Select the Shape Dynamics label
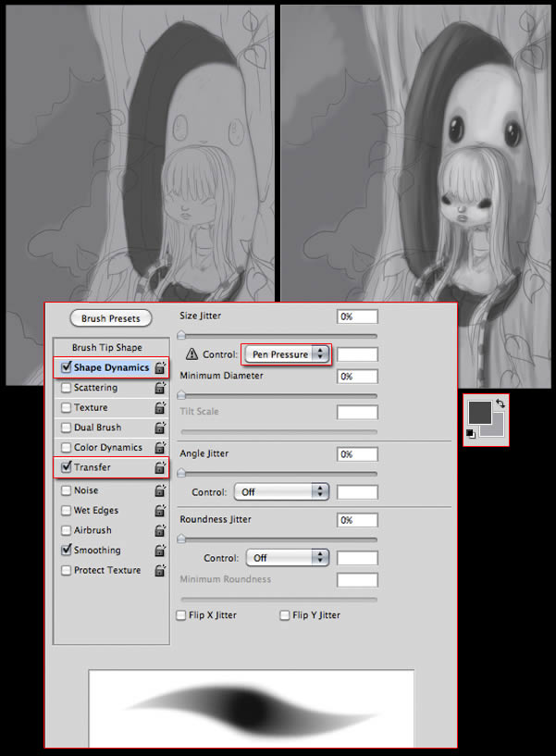This screenshot has width=556, height=756. point(111,367)
